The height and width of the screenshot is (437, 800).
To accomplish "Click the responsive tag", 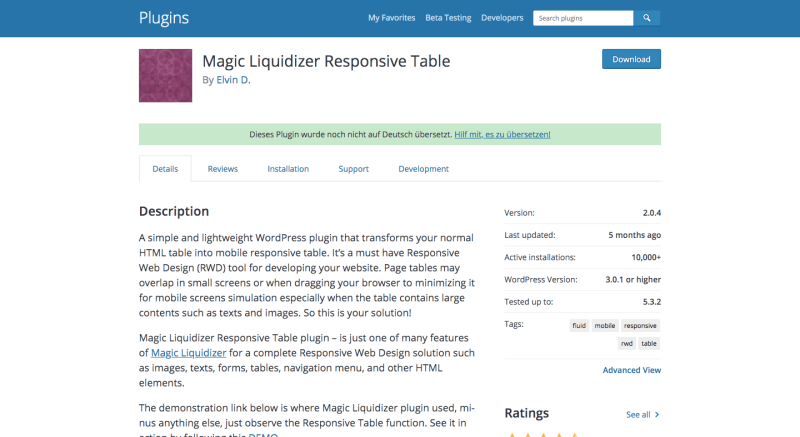I will pyautogui.click(x=640, y=326).
